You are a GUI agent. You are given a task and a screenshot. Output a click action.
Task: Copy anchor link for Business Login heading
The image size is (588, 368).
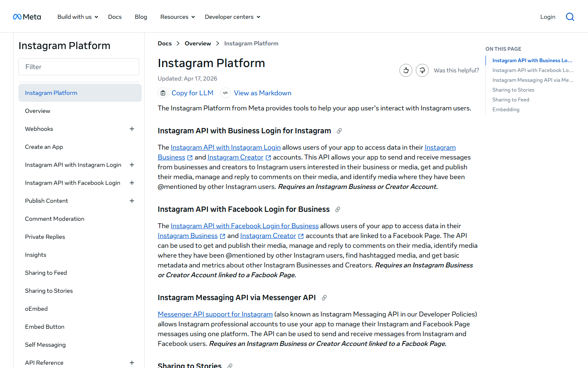tap(339, 131)
